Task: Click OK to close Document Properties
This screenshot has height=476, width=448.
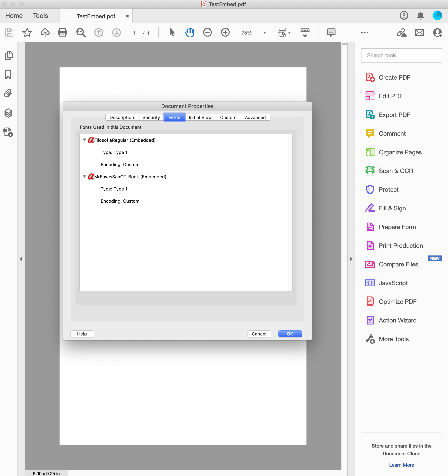Action: [x=290, y=333]
